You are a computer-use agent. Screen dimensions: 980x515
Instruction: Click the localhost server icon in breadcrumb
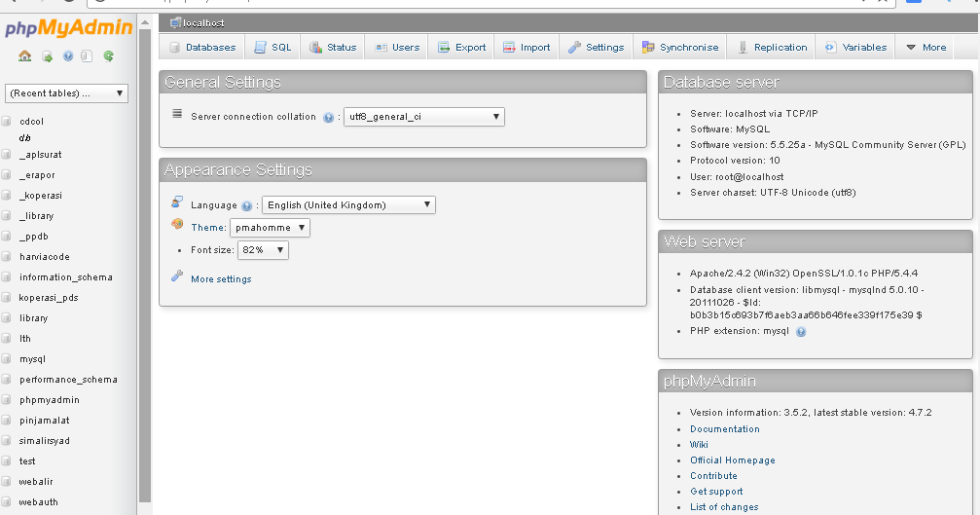coord(175,23)
